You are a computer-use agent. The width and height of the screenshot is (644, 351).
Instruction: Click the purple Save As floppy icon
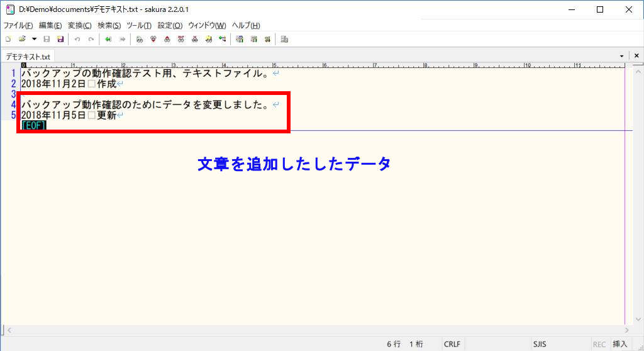click(x=60, y=39)
